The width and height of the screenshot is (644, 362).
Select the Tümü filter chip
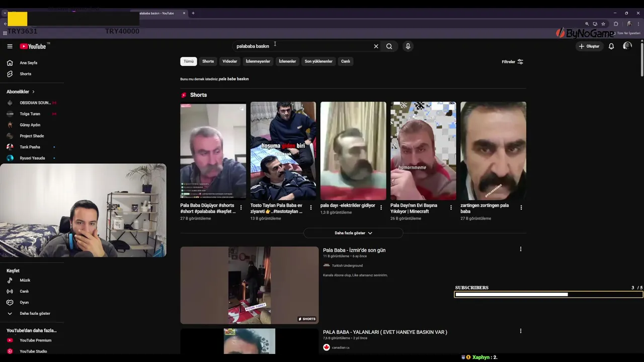point(188,61)
